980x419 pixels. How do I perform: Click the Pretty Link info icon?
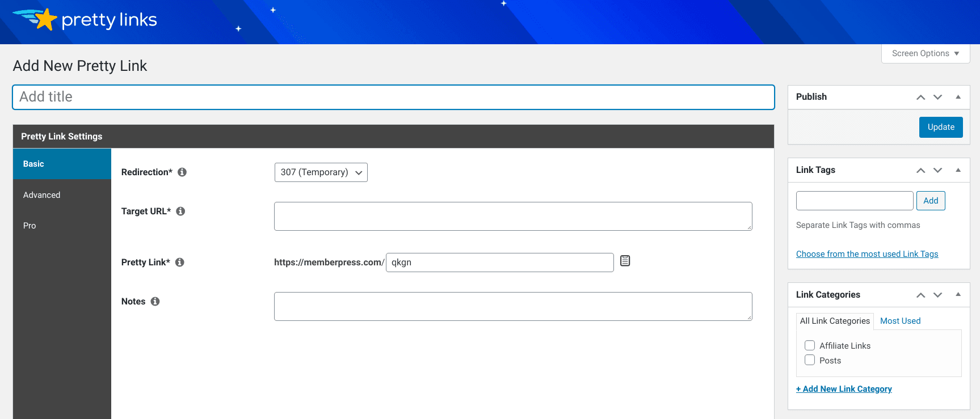coord(180,262)
